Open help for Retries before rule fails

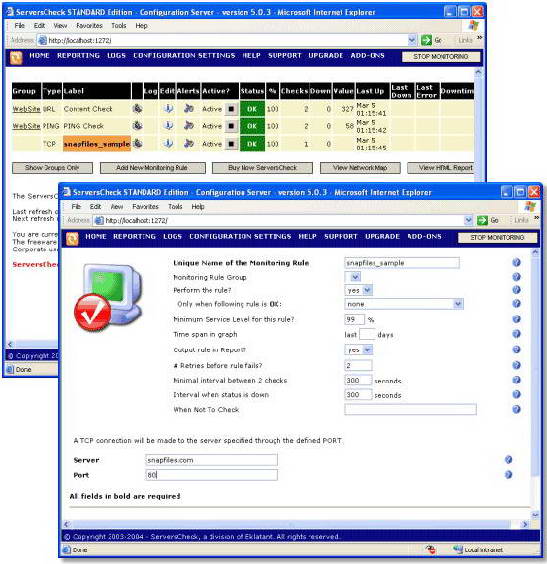[516, 365]
